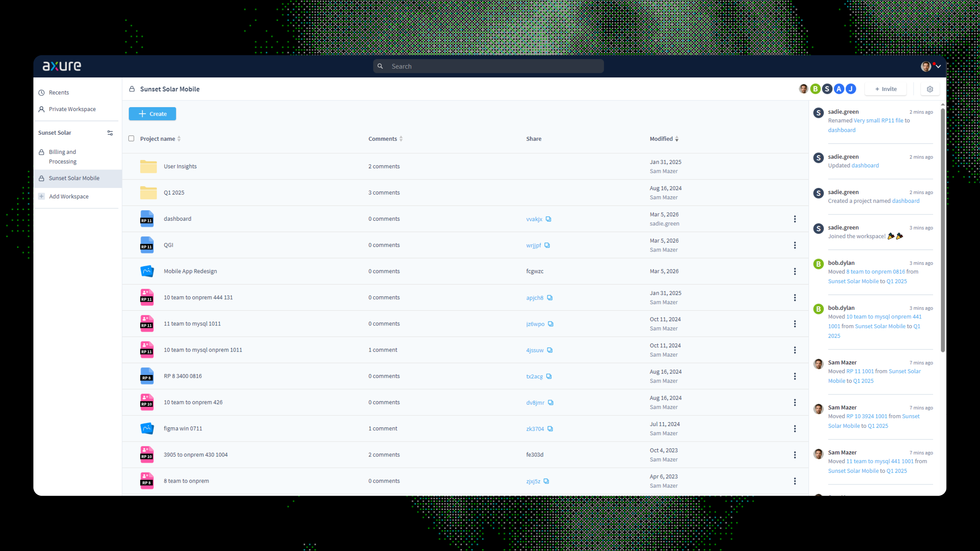Click the search magnifier icon
The image size is (980, 551).
[x=380, y=66]
